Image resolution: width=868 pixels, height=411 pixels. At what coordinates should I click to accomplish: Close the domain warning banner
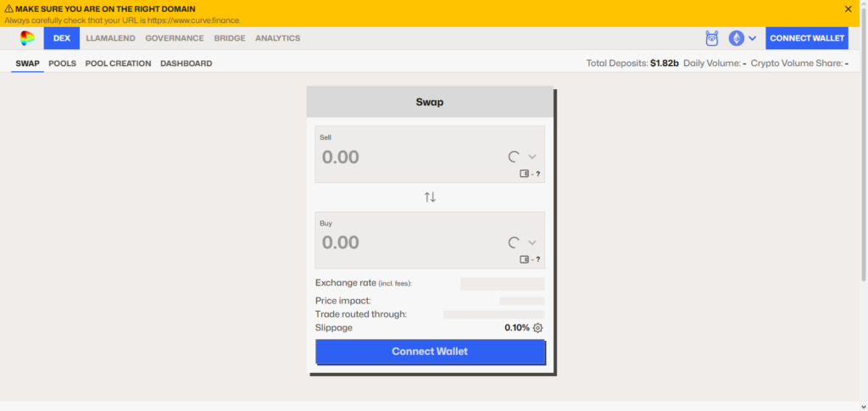click(x=848, y=8)
